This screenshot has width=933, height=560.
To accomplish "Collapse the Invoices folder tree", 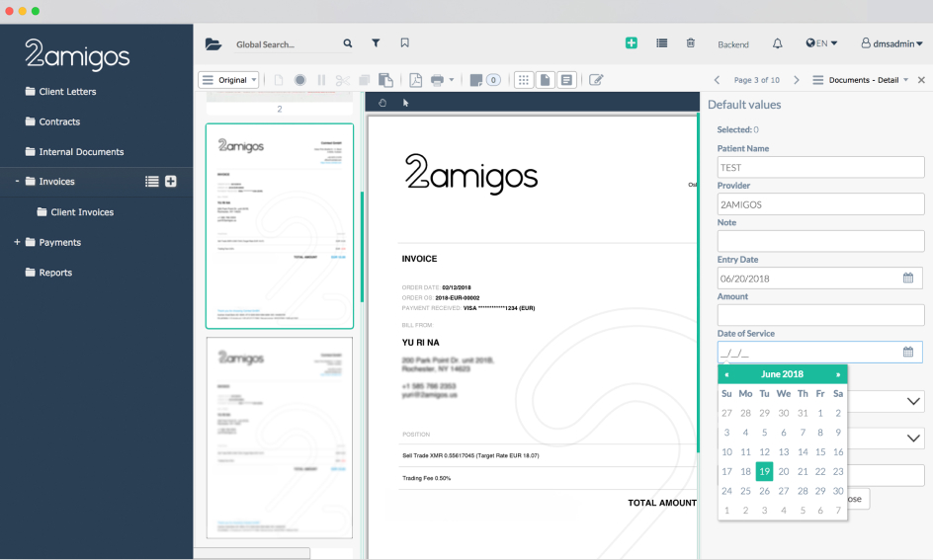I will click(17, 182).
